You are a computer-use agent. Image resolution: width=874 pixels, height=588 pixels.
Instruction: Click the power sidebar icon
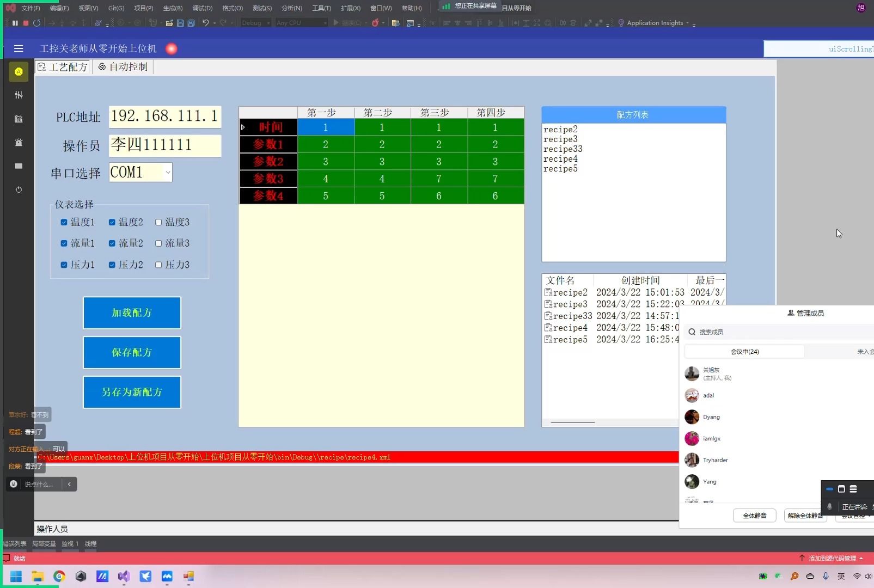point(19,189)
